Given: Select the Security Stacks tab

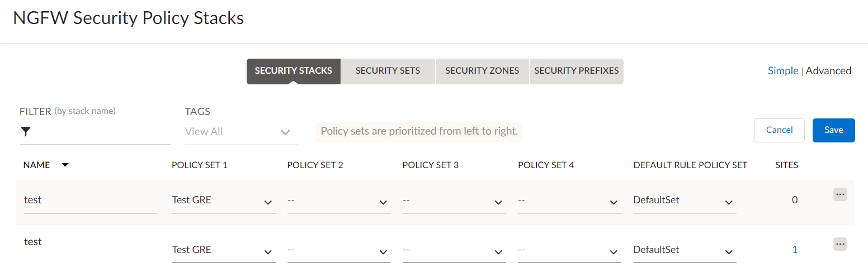Looking at the screenshot, I should coord(293,71).
